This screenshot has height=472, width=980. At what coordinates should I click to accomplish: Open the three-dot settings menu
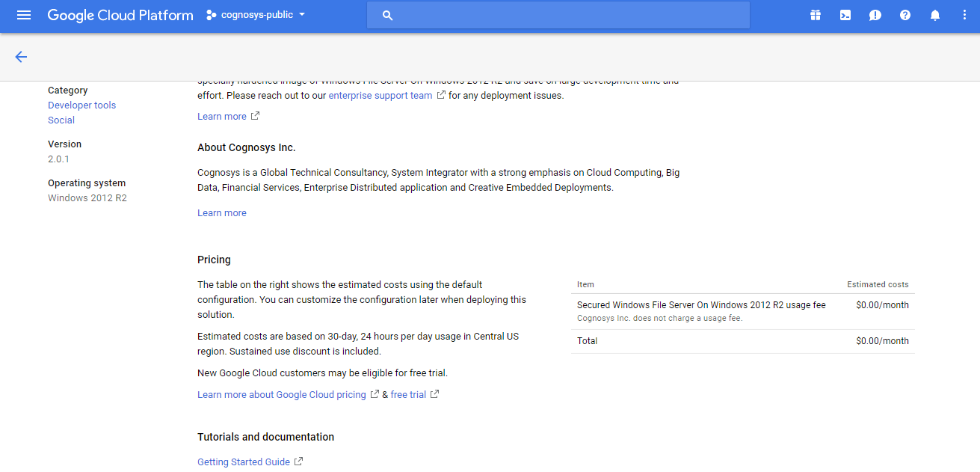pyautogui.click(x=964, y=15)
